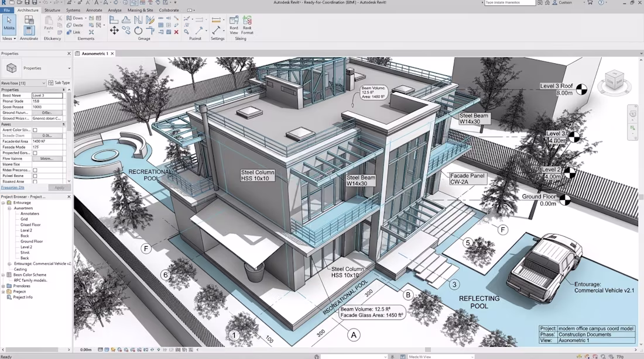Expand the Prejecn tree node
The image size is (644, 359).
tap(4, 291)
